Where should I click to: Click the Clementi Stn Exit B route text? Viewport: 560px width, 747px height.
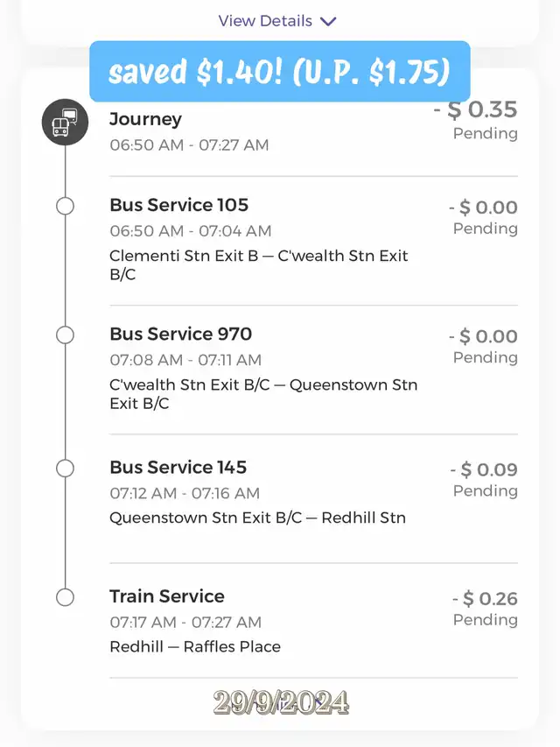[259, 264]
